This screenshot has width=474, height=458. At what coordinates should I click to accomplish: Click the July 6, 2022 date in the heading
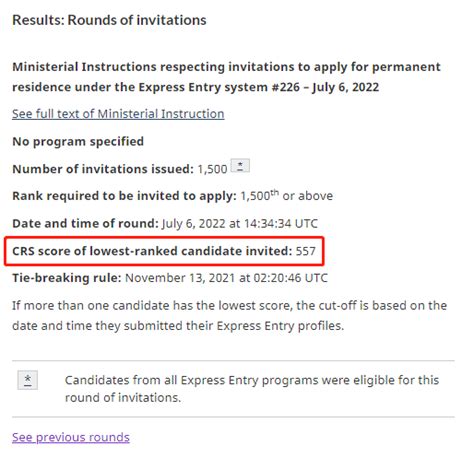346,87
